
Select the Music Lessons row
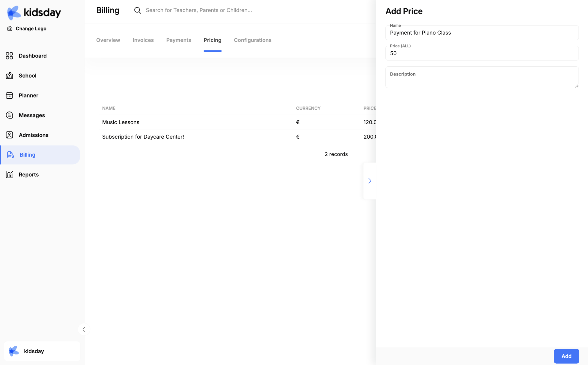click(x=121, y=122)
